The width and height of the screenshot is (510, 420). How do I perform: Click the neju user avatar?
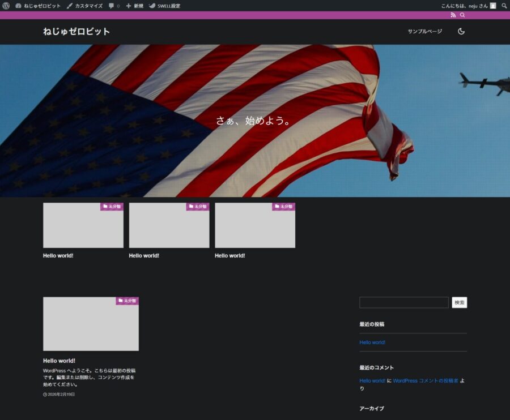(x=493, y=6)
